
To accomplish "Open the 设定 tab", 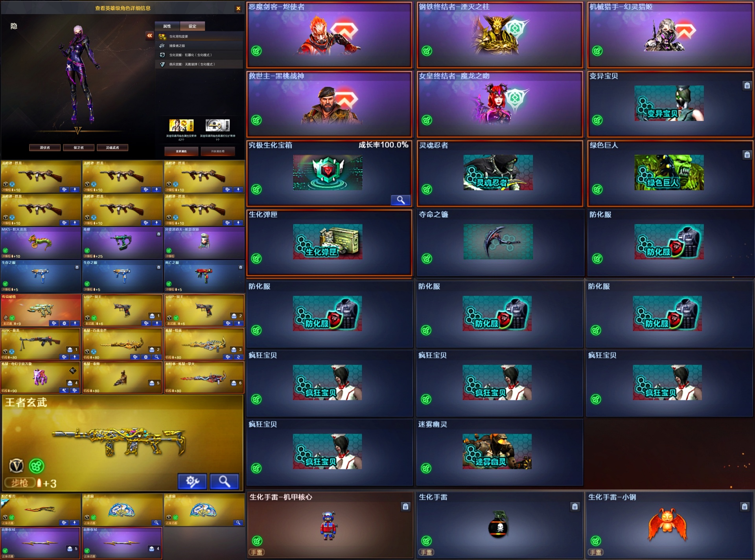I will point(192,26).
